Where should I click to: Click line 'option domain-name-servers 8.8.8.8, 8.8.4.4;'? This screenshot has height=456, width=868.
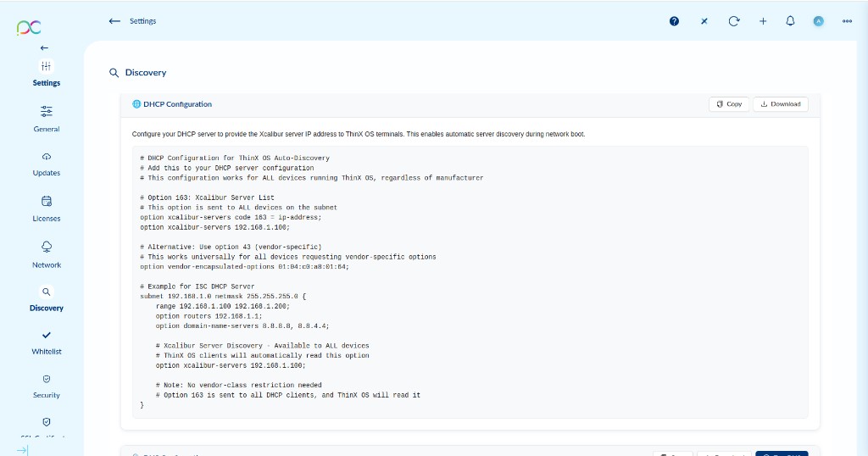tap(242, 326)
